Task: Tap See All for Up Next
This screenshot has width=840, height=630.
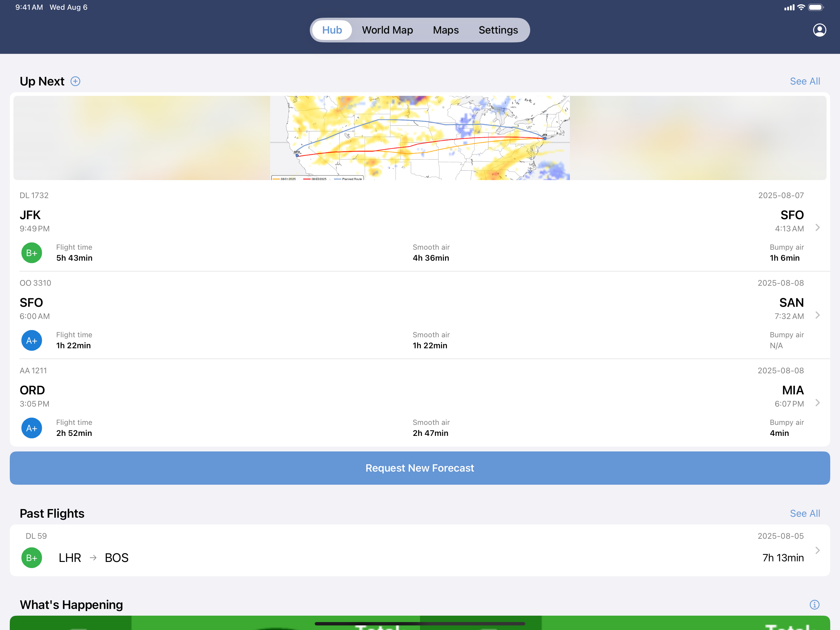Action: 805,81
